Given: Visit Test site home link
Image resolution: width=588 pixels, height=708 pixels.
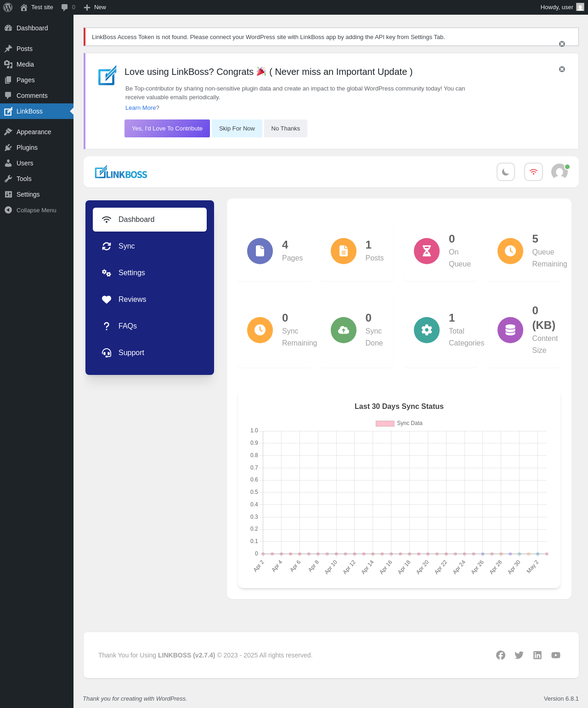Looking at the screenshot, I should [37, 7].
